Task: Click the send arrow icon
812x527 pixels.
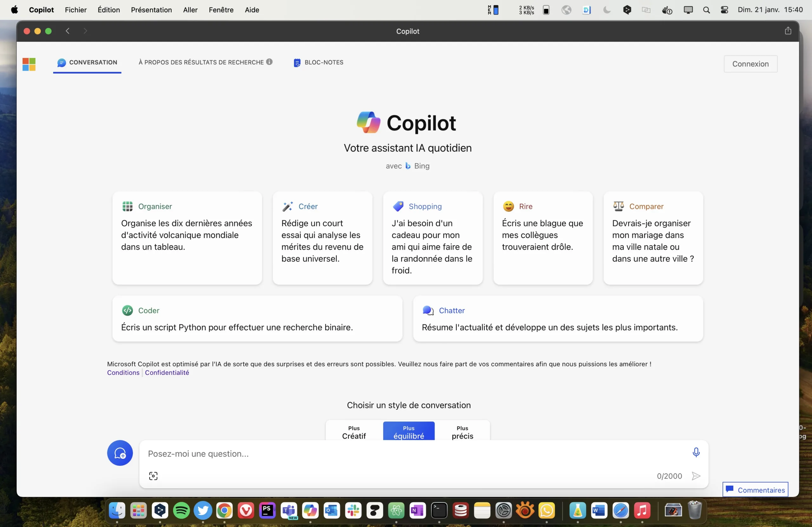Action: coord(696,476)
